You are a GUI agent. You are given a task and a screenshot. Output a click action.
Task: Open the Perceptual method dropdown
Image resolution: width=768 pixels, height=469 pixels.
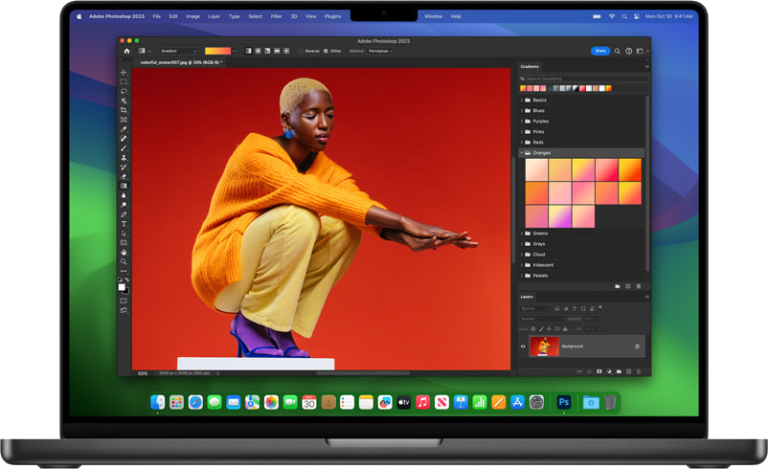point(381,51)
